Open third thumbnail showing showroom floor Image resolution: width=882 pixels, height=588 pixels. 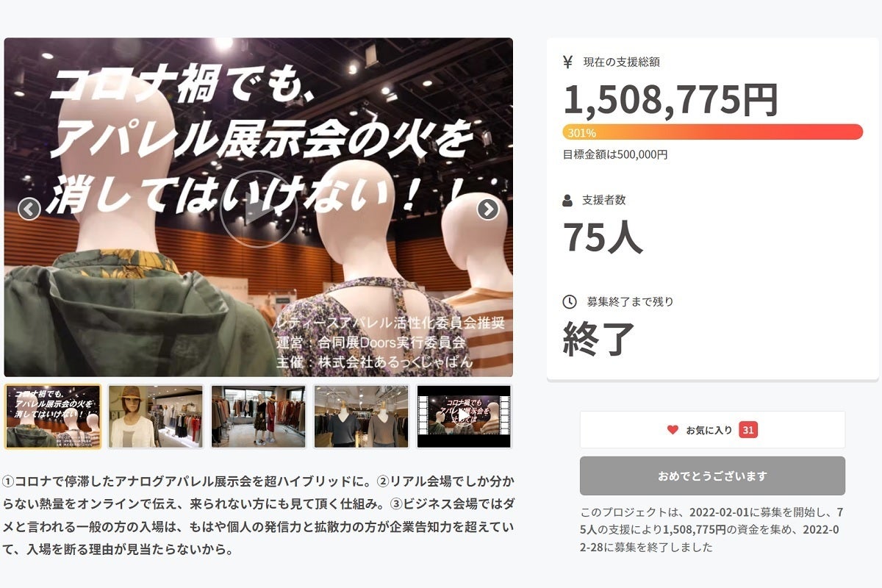coord(259,416)
